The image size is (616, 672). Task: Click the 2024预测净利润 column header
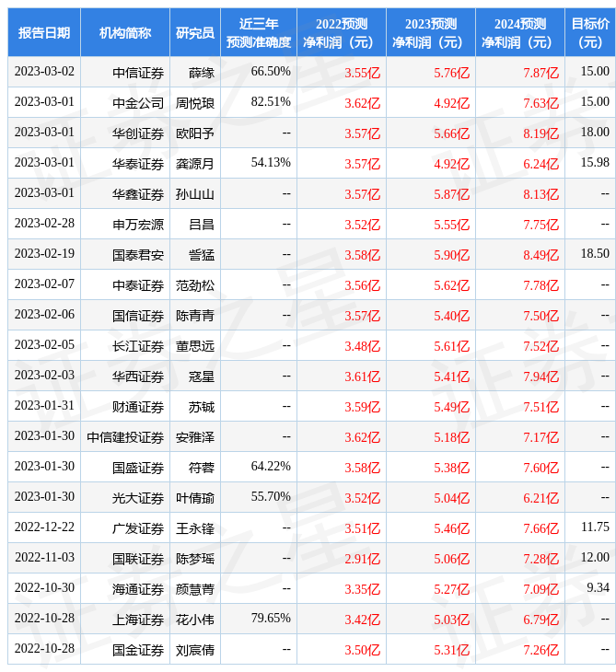pyautogui.click(x=519, y=33)
